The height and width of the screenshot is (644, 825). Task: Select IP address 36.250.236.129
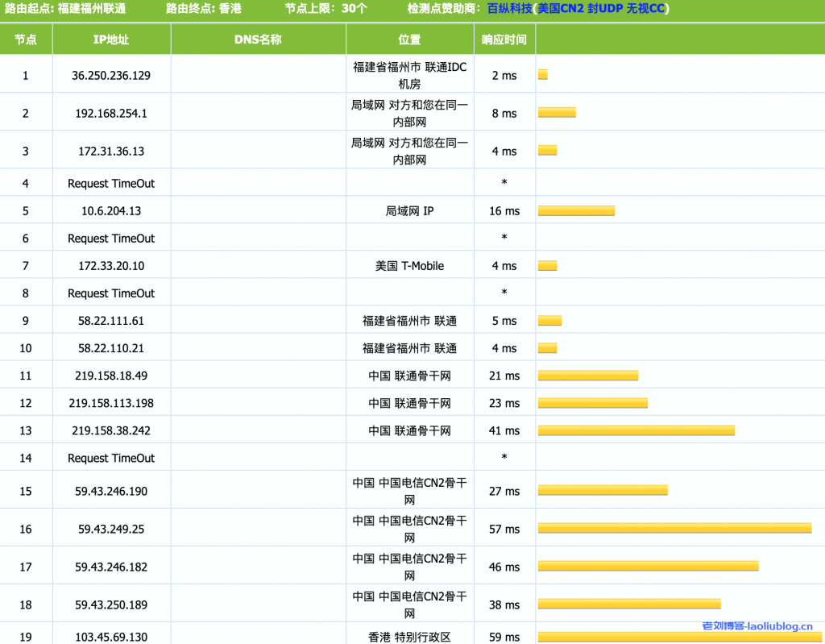111,75
